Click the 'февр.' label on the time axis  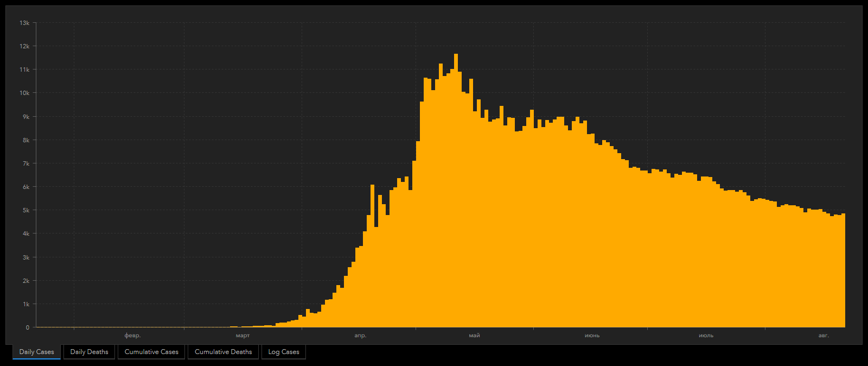point(132,336)
